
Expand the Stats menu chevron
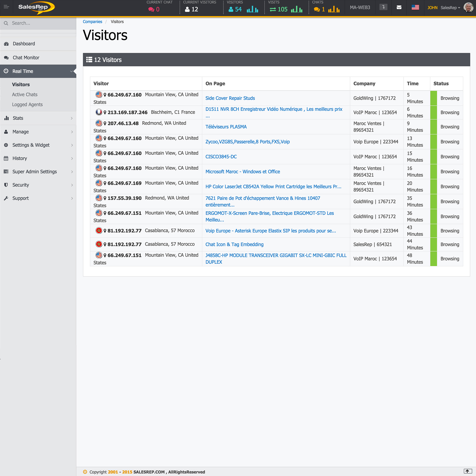click(x=72, y=118)
